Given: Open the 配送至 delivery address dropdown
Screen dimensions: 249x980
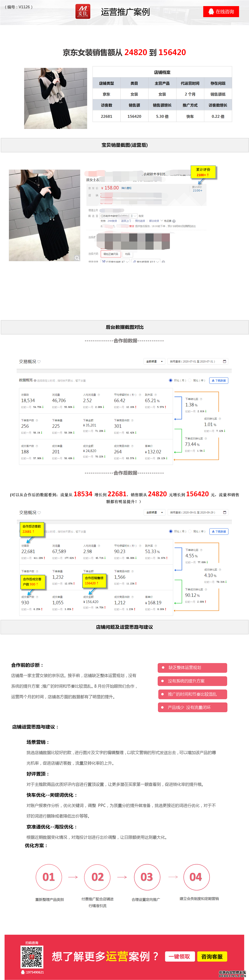Looking at the screenshot, I should point(118,216).
